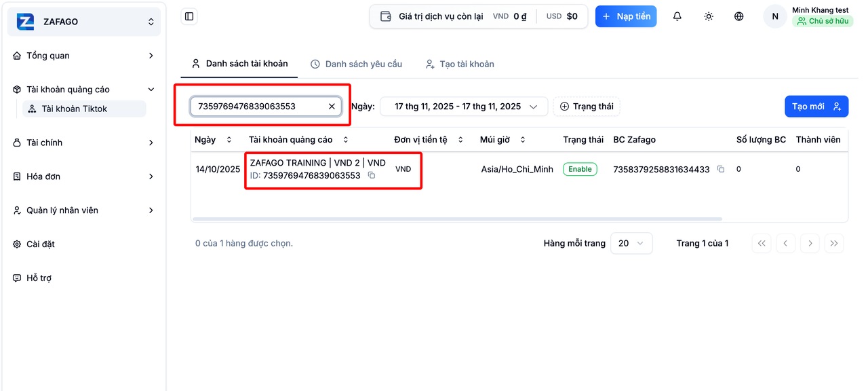Clear the search field with X
This screenshot has width=868, height=391.
tap(332, 106)
